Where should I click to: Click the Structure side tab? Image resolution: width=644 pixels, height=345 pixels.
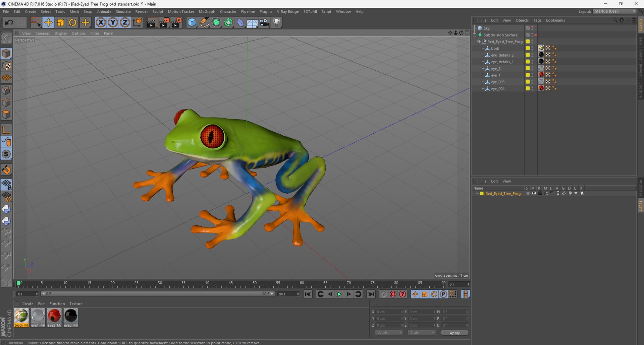(640, 90)
